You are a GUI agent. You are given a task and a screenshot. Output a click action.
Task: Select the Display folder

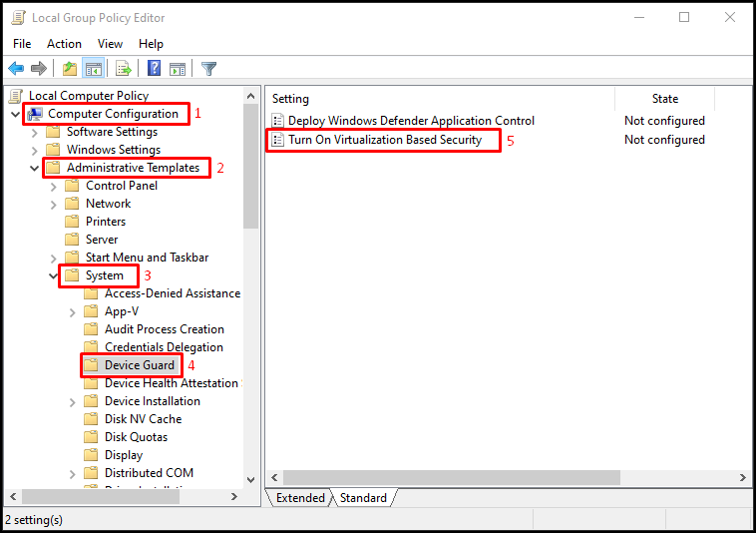pos(124,455)
